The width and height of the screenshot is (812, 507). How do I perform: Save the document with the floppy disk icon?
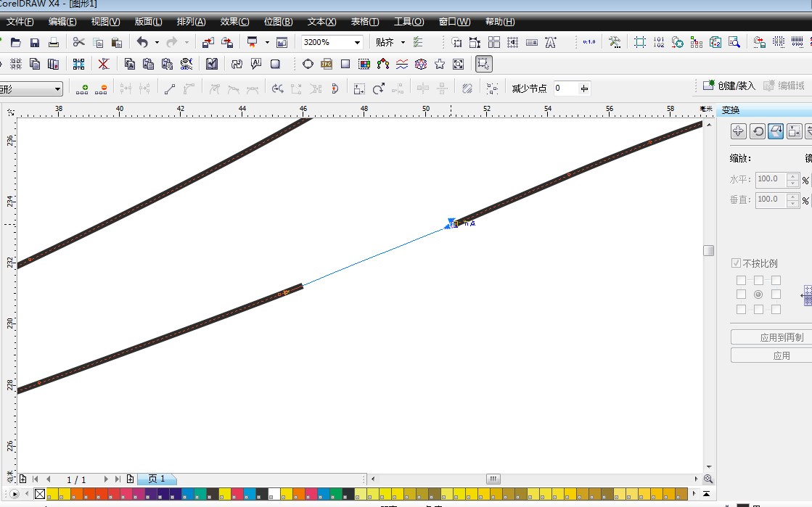[x=35, y=43]
